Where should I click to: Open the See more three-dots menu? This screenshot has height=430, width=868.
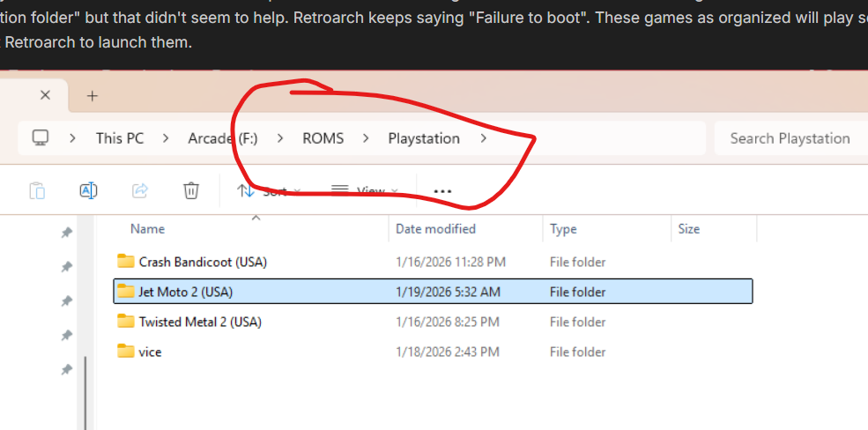coord(442,191)
